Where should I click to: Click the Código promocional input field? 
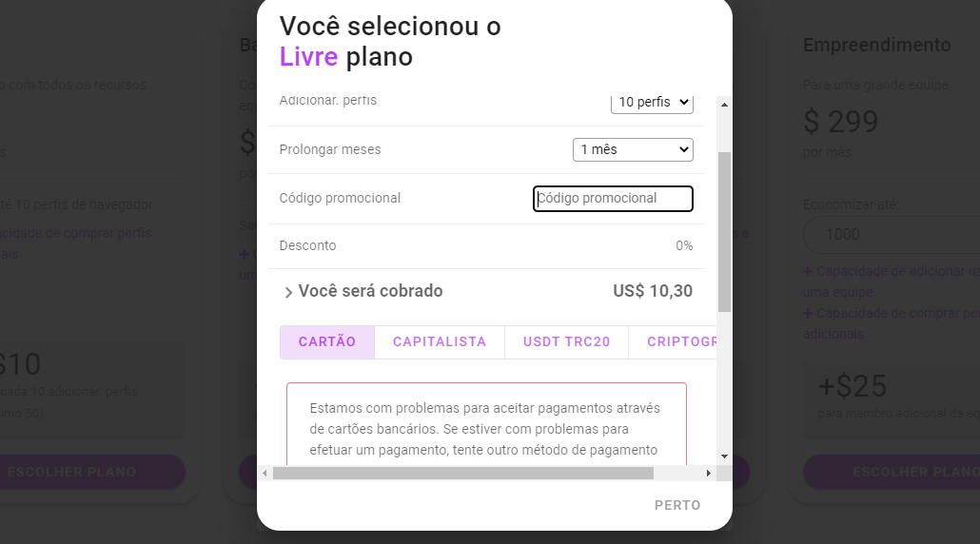(613, 199)
